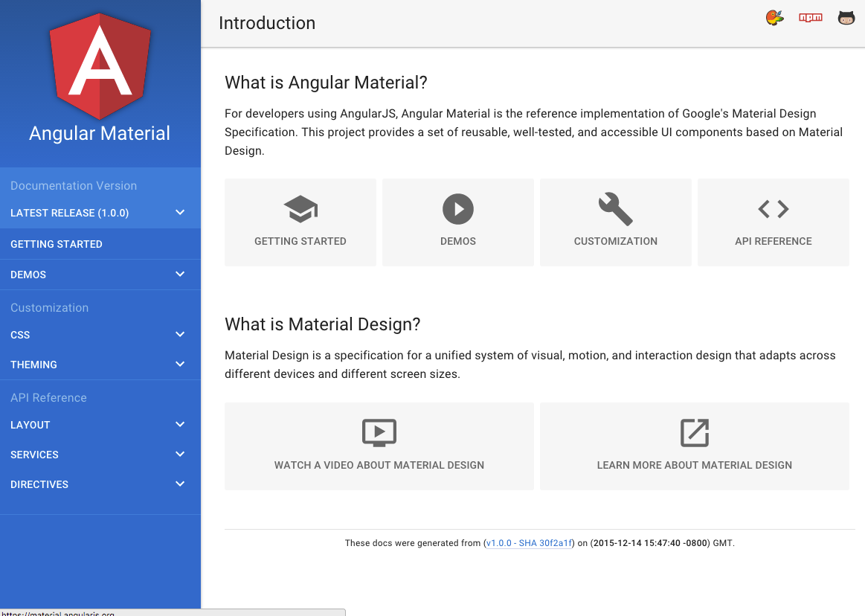Image resolution: width=865 pixels, height=616 pixels.
Task: Open the GitHub octocat icon
Action: (846, 16)
